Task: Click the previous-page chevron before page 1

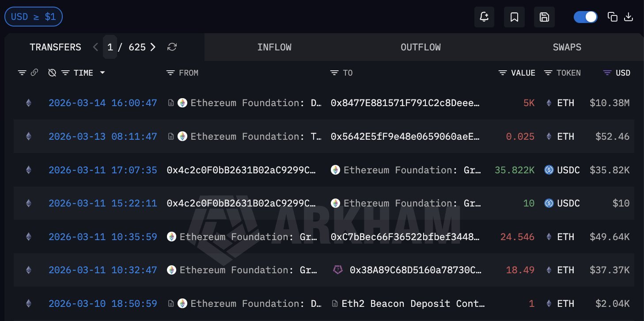Action: point(95,46)
